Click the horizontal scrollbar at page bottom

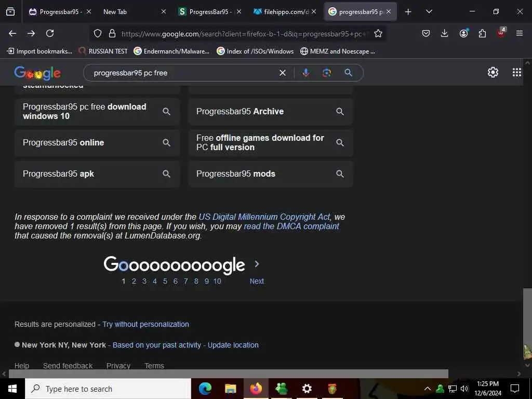229,374
